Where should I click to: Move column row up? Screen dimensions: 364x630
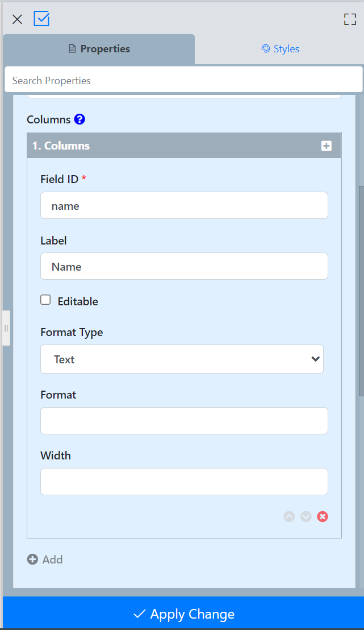coord(289,517)
